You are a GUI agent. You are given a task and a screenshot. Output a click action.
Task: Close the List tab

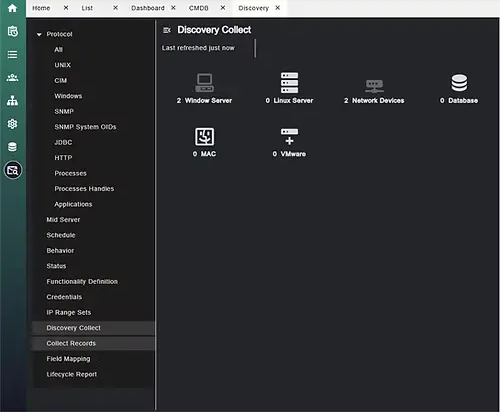[115, 8]
